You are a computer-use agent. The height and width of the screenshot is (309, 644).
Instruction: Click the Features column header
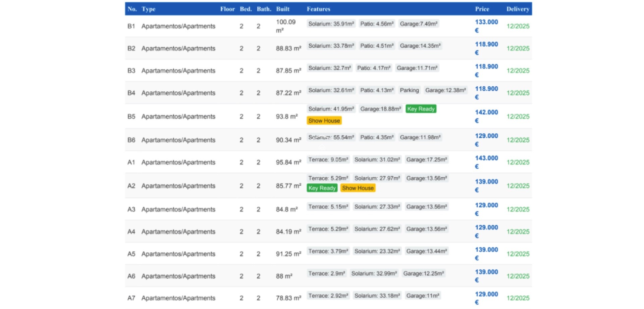(x=318, y=9)
